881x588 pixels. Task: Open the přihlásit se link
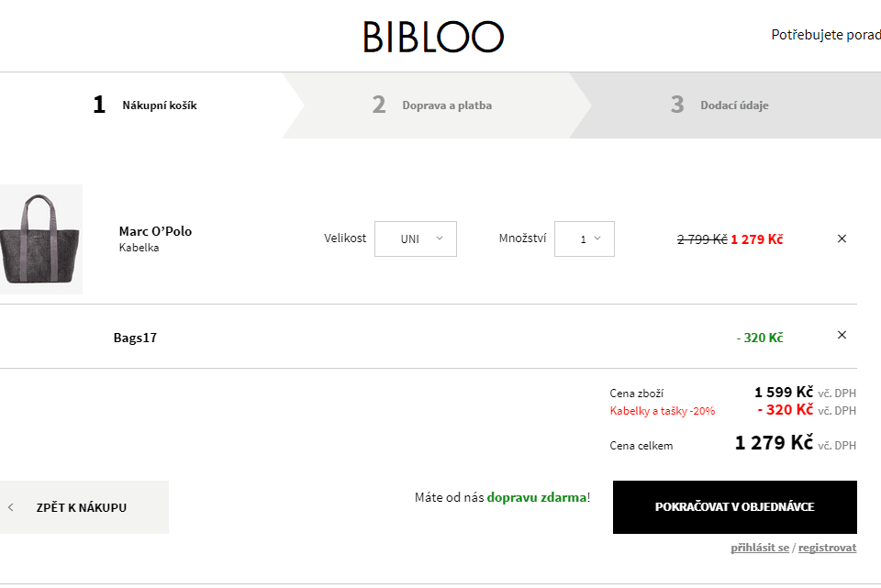pos(758,547)
